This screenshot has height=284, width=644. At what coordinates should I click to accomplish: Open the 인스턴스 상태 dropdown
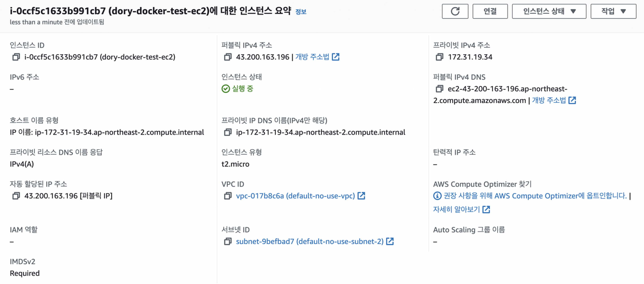tap(549, 11)
